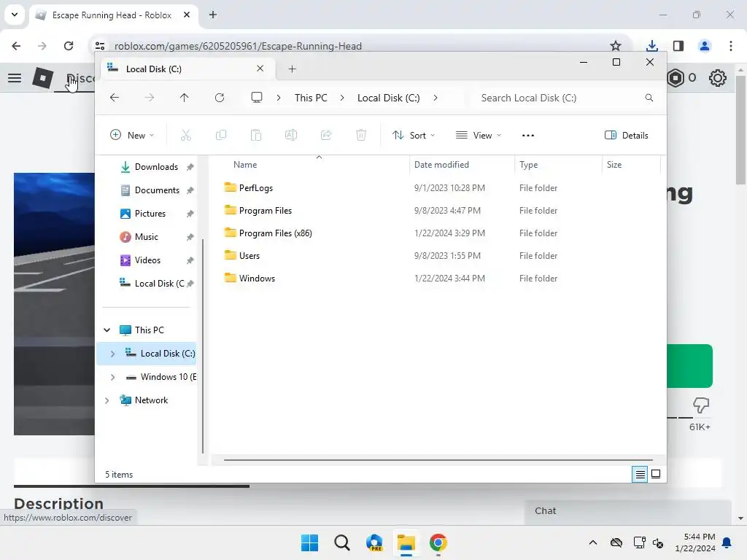Open the Windows Start menu
747x560 pixels.
click(x=309, y=542)
